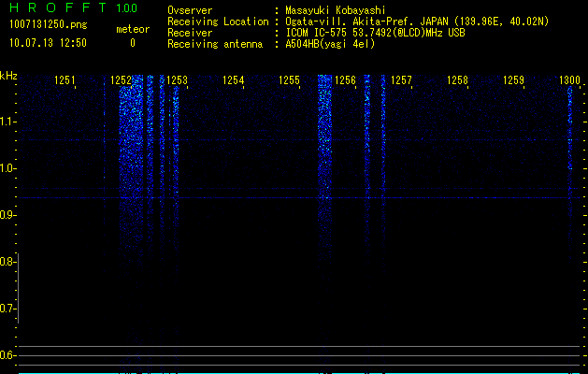Click the A504HB(yagi 4el) antenna text
The height and width of the screenshot is (374, 588).
point(330,44)
